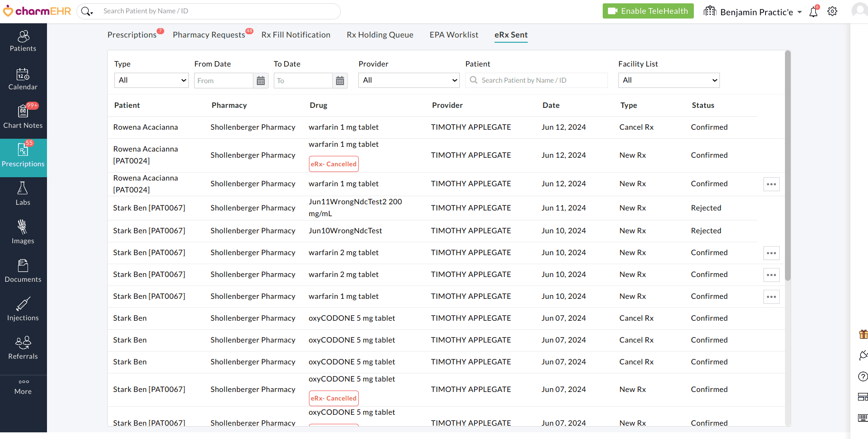Expand the Facility List dropdown
This screenshot has width=868, height=439.
tap(669, 80)
